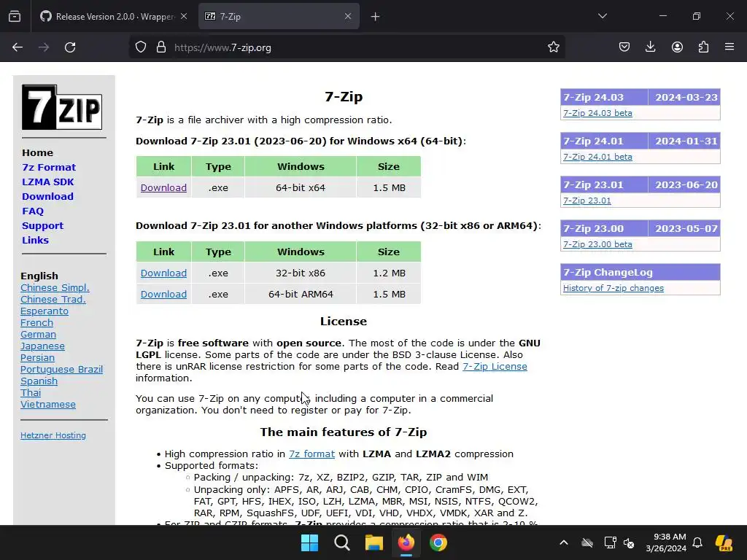Click the forward navigation arrow
The image size is (747, 560).
[x=44, y=47]
